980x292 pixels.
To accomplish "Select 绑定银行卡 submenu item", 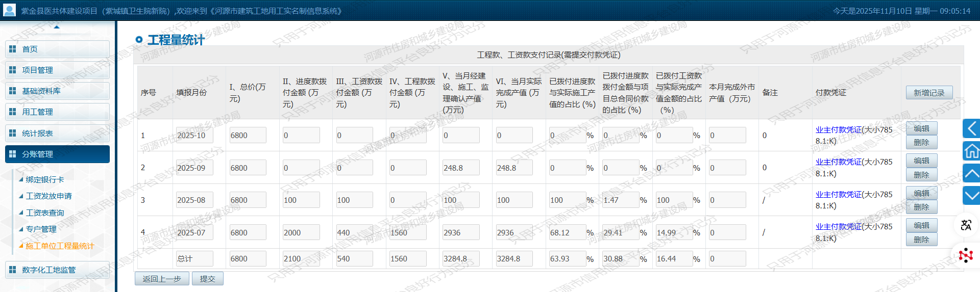I will click(x=45, y=179).
